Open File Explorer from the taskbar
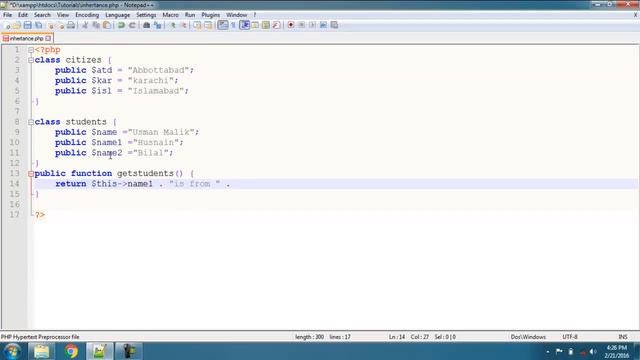The height and width of the screenshot is (360, 640). pyautogui.click(x=42, y=351)
